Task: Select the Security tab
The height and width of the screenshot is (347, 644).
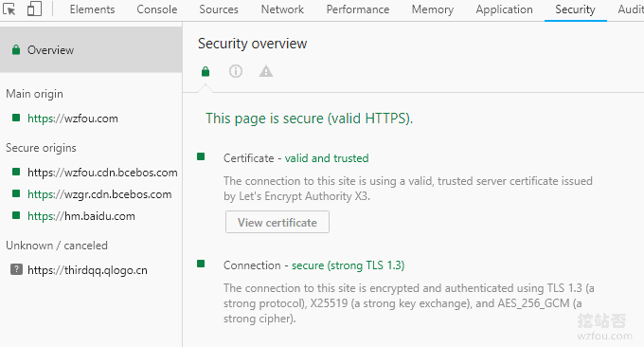Action: (575, 9)
